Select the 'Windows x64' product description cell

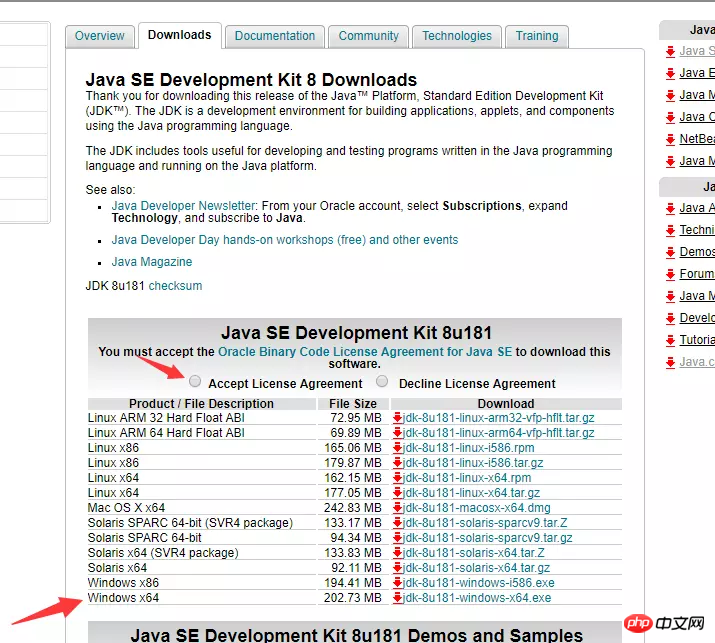click(202, 598)
